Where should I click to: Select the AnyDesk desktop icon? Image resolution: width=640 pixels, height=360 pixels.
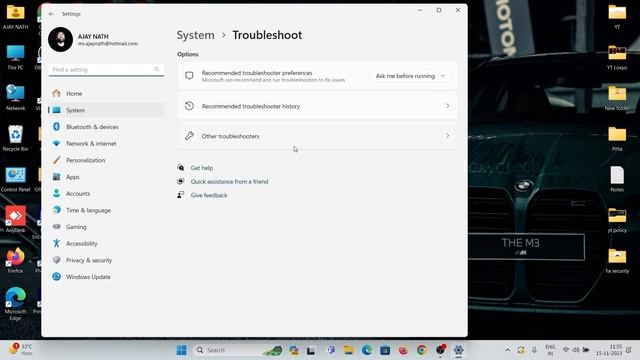(16, 220)
